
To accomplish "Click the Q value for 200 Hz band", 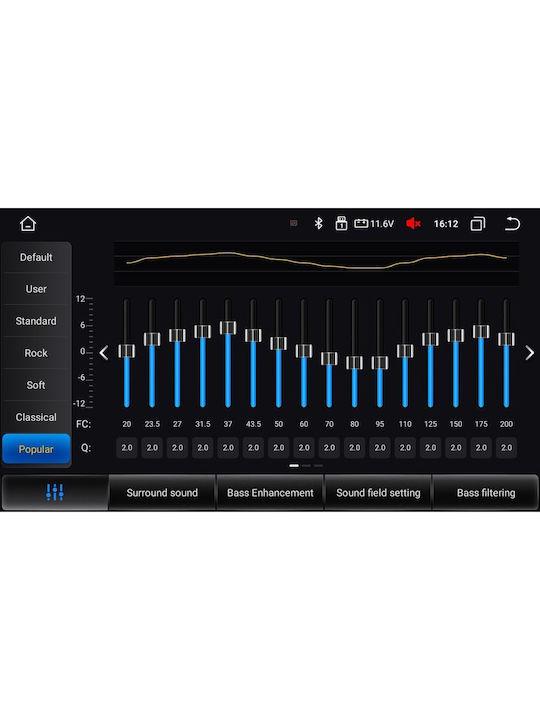I will pyautogui.click(x=506, y=448).
